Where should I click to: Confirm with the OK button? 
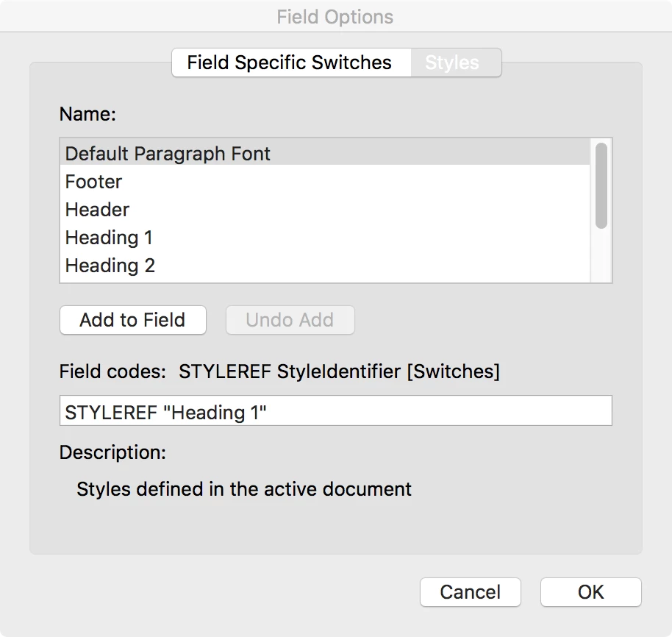click(x=590, y=592)
